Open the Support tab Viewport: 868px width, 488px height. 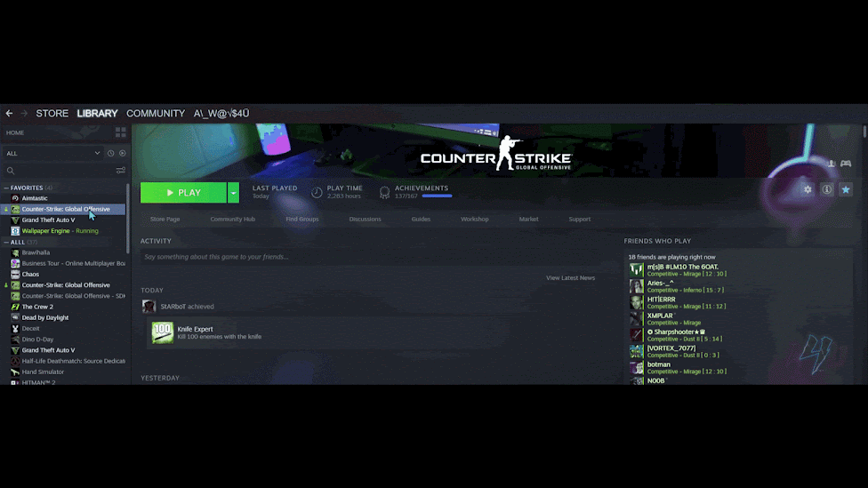point(580,219)
